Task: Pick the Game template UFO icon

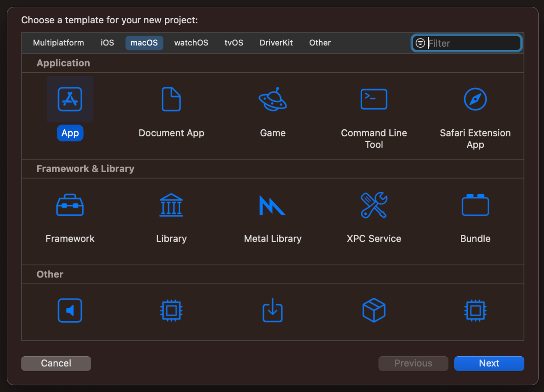Action: [x=273, y=99]
